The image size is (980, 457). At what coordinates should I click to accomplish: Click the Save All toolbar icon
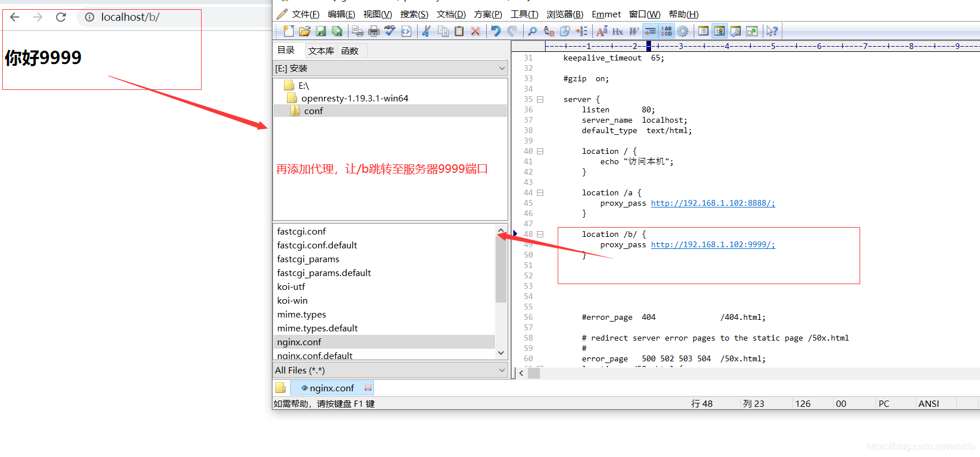(337, 31)
